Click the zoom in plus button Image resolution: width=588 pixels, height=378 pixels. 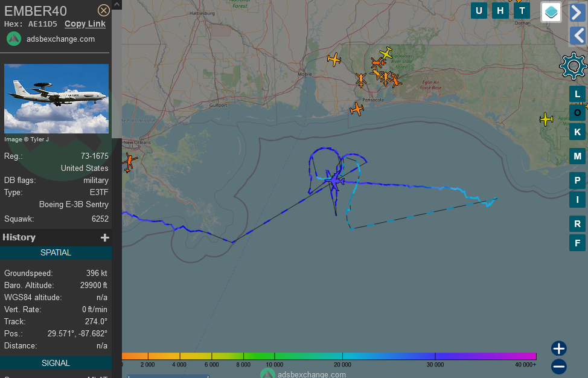pos(559,348)
